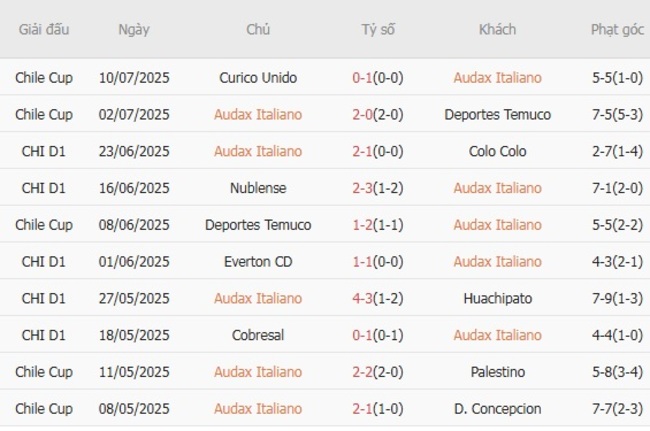Click the 4-3 score against Huachipato

[x=378, y=298]
